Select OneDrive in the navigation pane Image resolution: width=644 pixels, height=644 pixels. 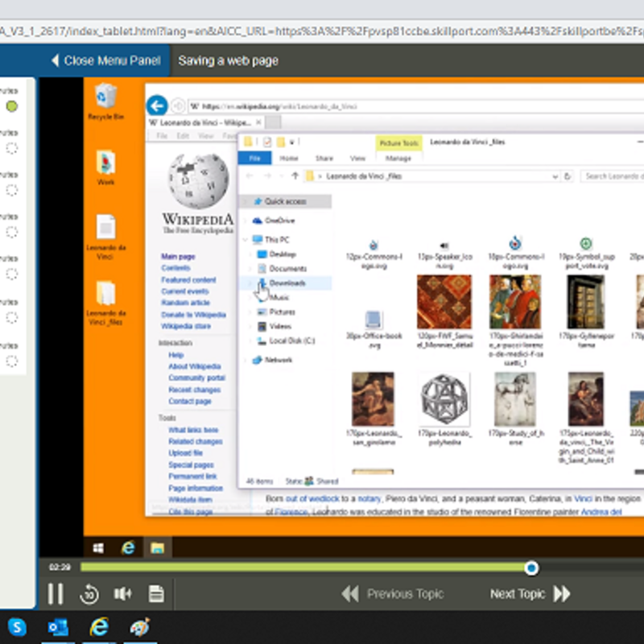(x=279, y=221)
